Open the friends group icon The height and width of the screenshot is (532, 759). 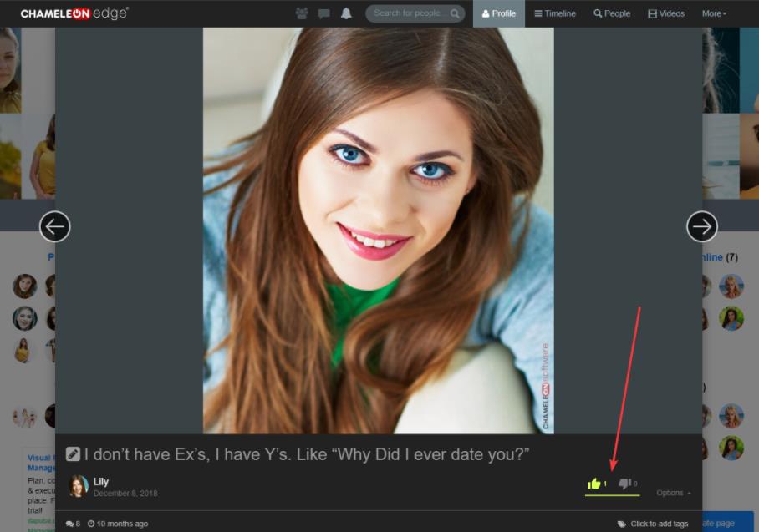[x=302, y=13]
